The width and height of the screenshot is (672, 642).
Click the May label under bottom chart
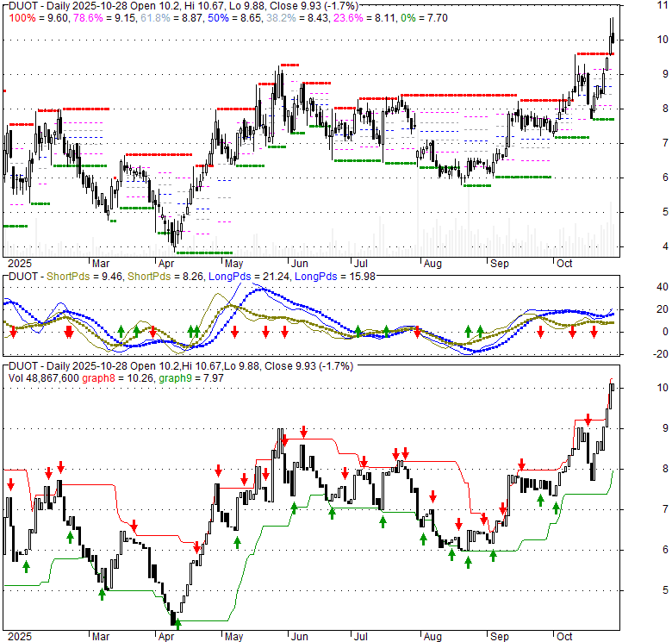(x=234, y=637)
